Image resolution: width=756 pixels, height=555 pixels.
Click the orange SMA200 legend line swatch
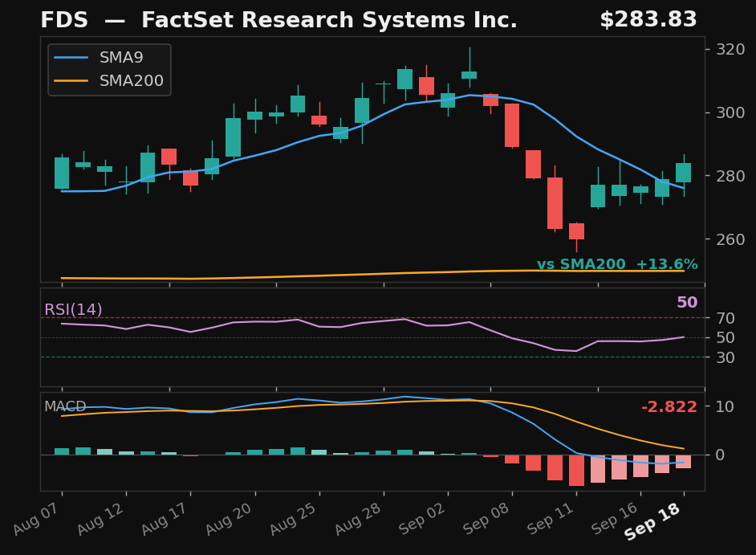[x=71, y=81]
